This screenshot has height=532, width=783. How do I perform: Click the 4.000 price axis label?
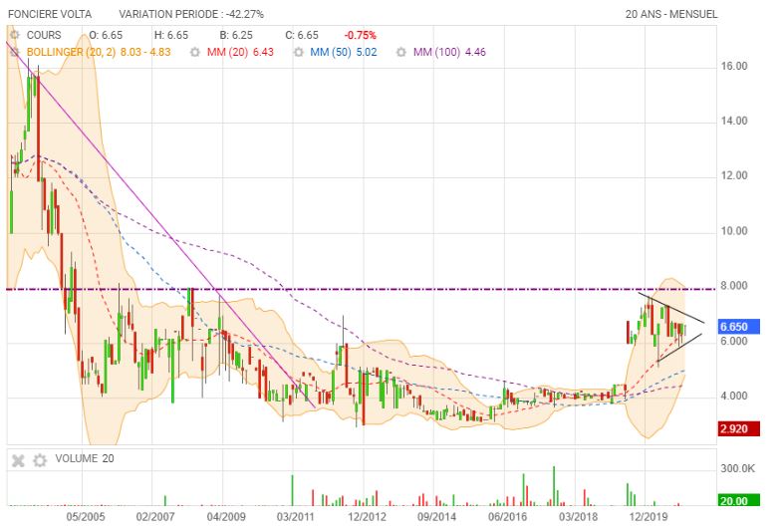(x=733, y=397)
